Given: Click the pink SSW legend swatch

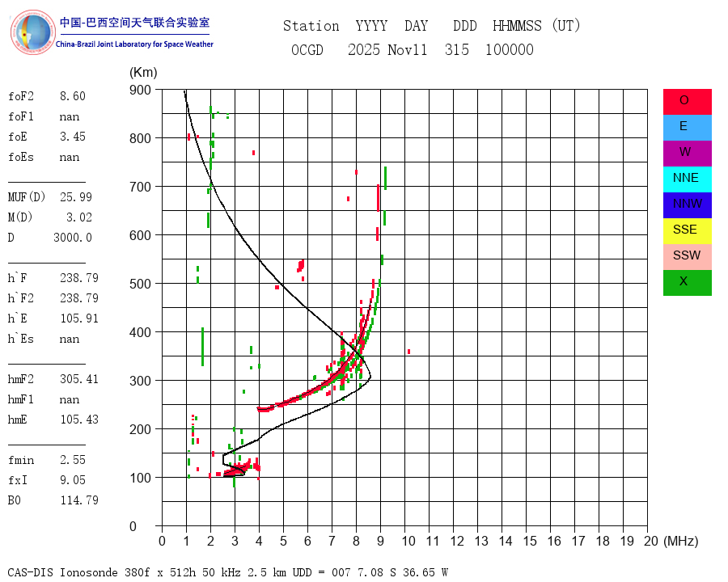Looking at the screenshot, I should pyautogui.click(x=687, y=257).
